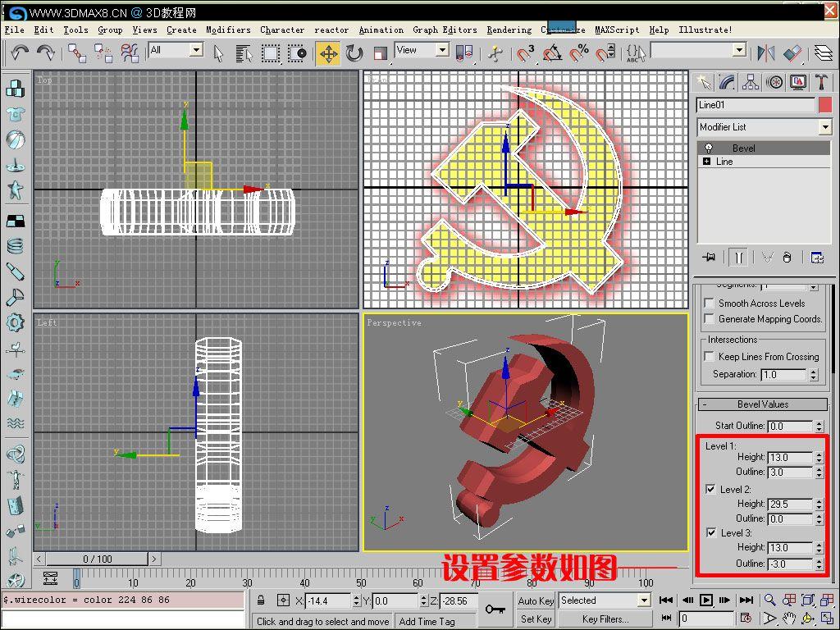
Task: Open reference coordinate View dropdown
Action: 442,50
